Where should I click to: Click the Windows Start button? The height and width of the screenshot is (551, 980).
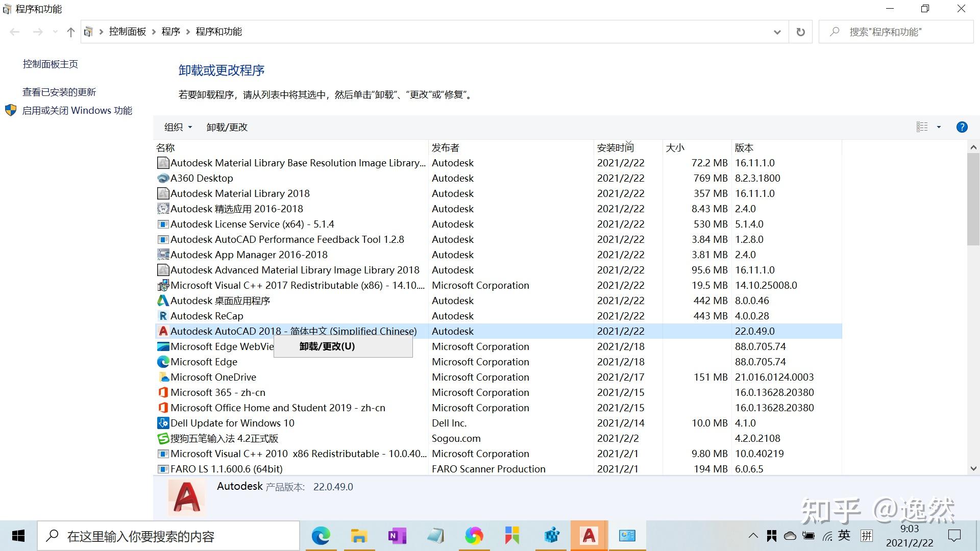click(x=18, y=536)
